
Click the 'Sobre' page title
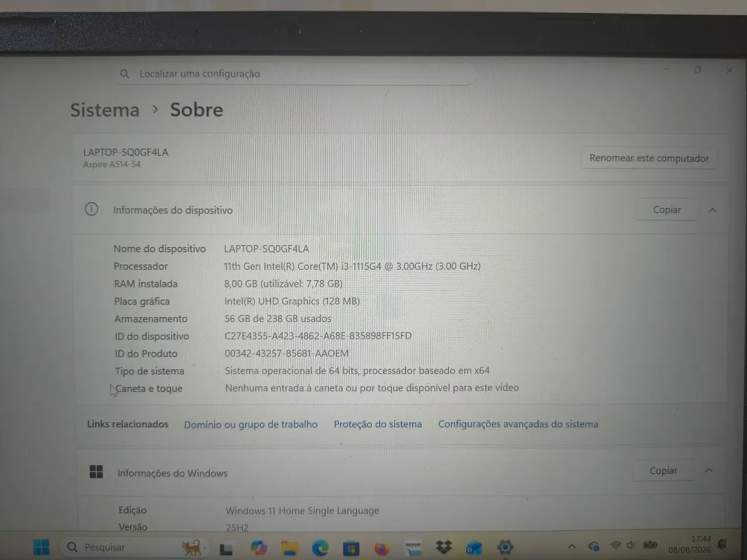pos(197,110)
